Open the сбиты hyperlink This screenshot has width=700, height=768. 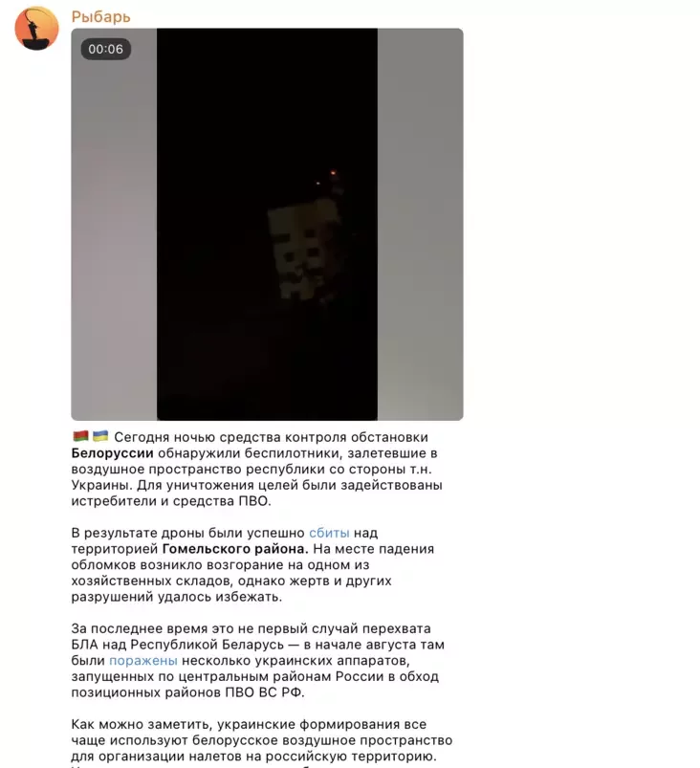click(x=329, y=533)
